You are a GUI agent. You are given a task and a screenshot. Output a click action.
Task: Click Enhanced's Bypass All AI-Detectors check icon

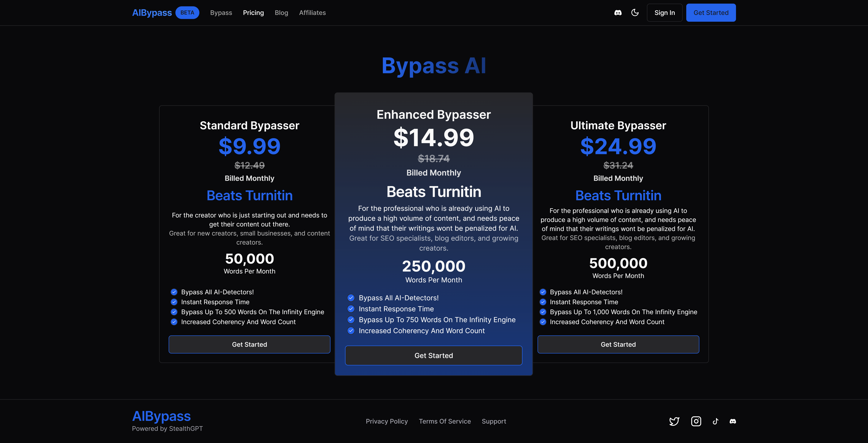[x=351, y=298]
